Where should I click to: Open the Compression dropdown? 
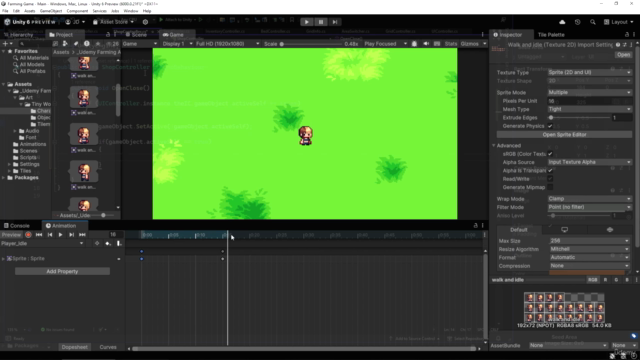[589, 266]
